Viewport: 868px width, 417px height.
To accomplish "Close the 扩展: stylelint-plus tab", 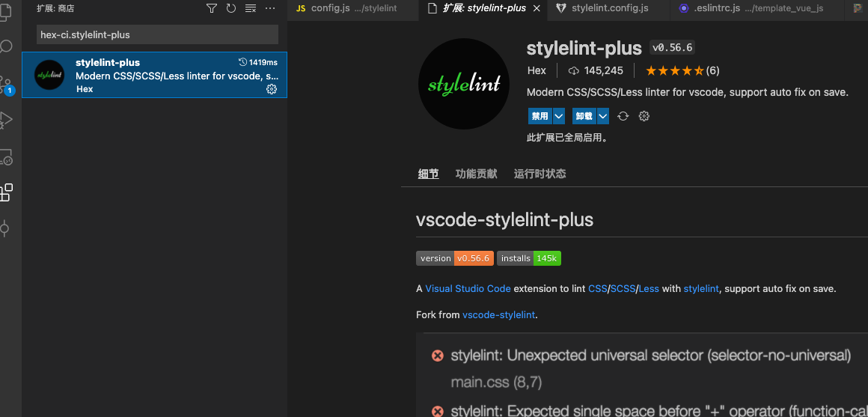I will (536, 8).
